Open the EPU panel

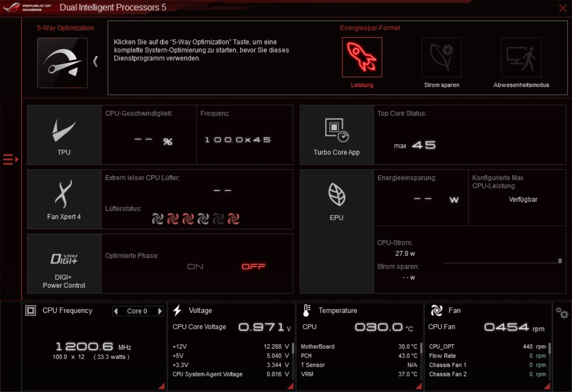[337, 231]
